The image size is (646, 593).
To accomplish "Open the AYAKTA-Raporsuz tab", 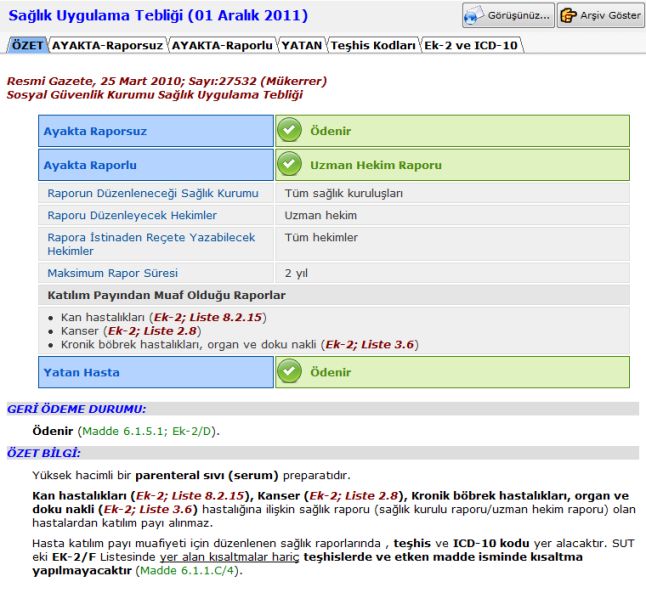I will click(107, 45).
